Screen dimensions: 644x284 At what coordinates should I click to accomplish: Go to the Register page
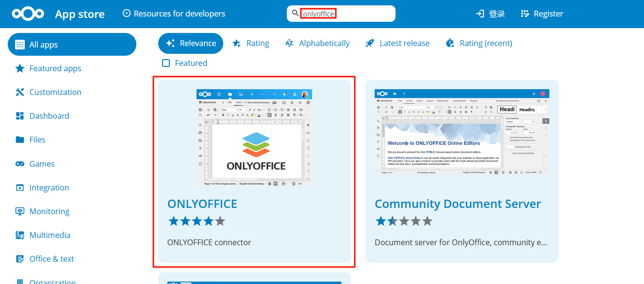(542, 14)
